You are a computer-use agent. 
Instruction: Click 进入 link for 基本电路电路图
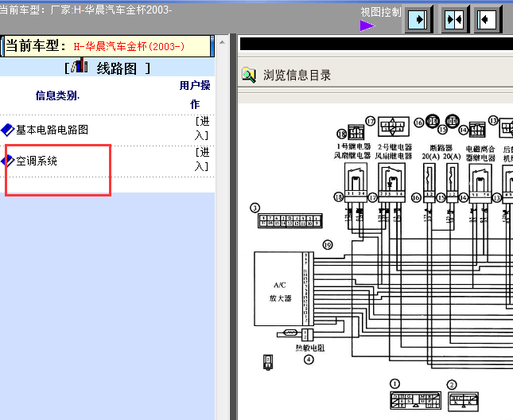202,128
